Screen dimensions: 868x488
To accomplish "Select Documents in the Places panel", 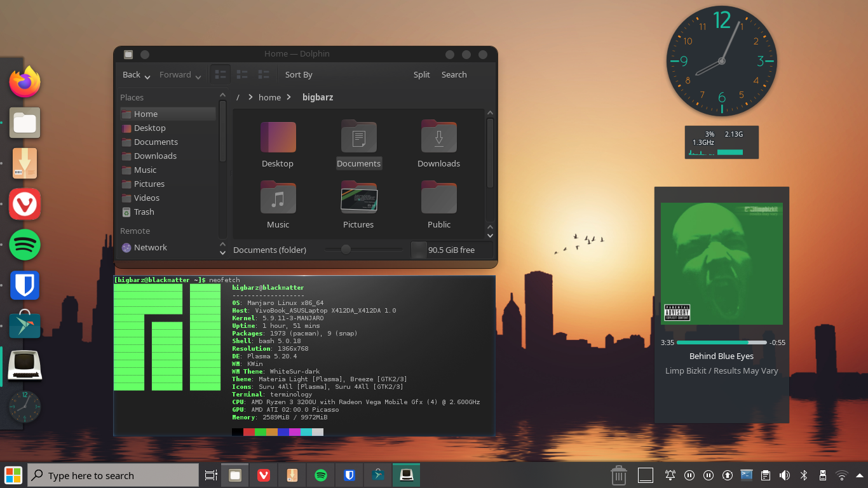I will tap(168, 142).
